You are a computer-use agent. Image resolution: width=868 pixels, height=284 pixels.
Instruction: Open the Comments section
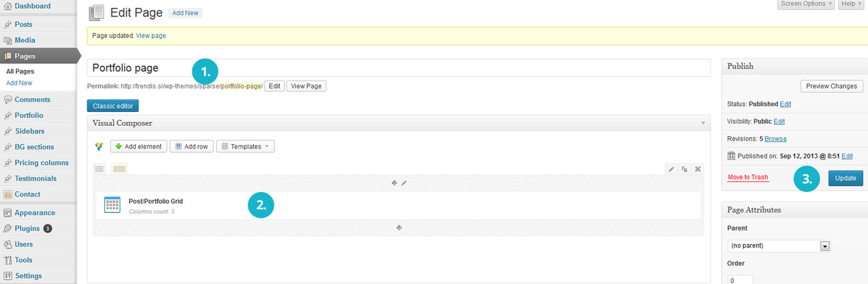coord(32,99)
